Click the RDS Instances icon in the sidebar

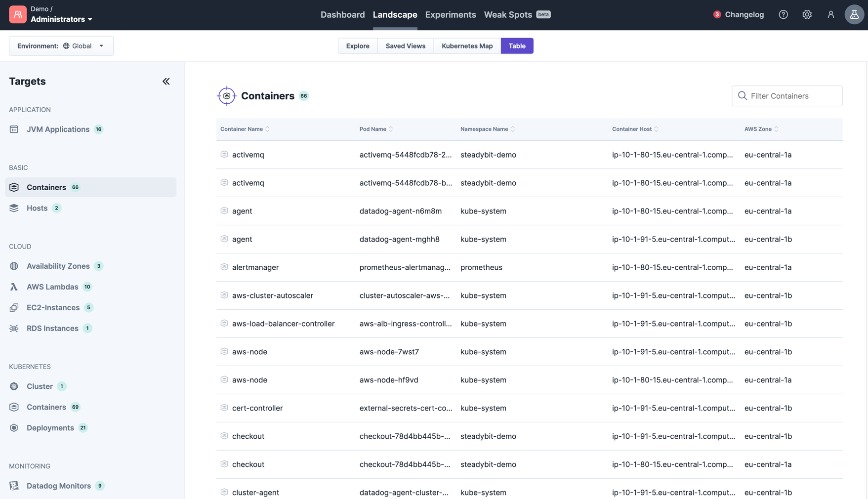(x=14, y=329)
